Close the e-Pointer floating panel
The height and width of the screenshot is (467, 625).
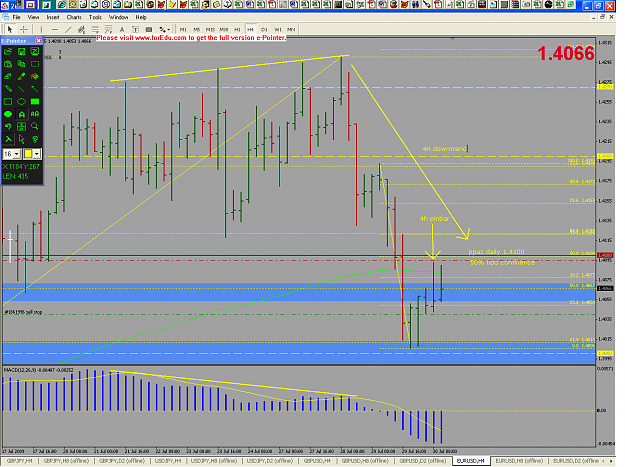pyautogui.click(x=39, y=41)
